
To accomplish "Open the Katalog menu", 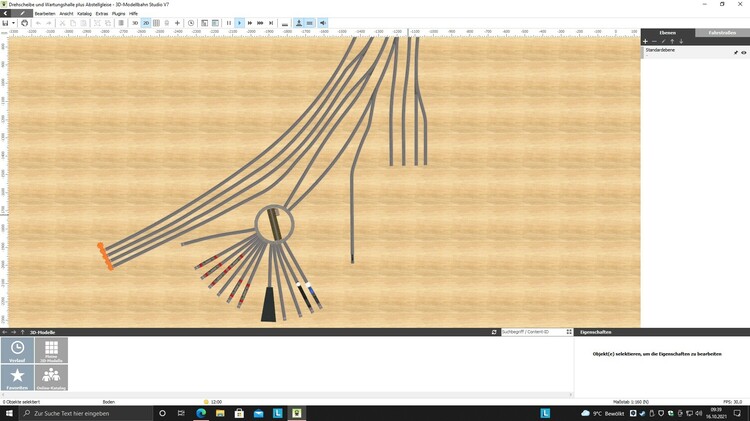I will coord(84,13).
